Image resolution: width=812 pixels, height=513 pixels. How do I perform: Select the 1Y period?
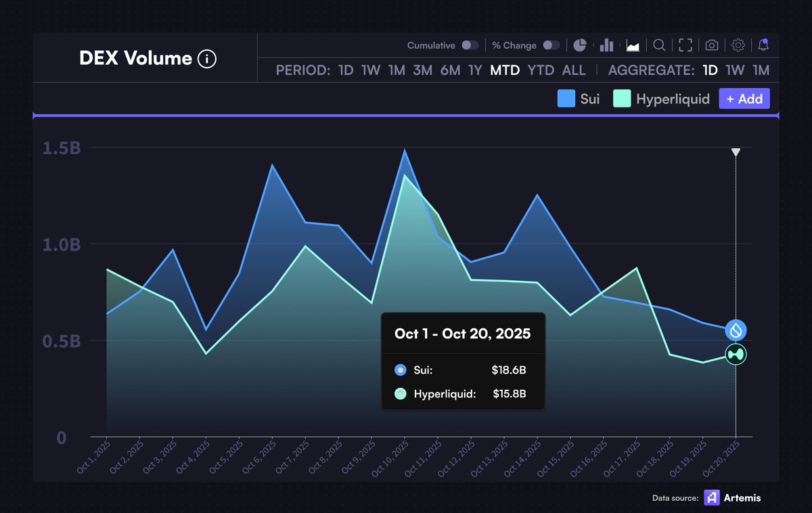click(475, 70)
